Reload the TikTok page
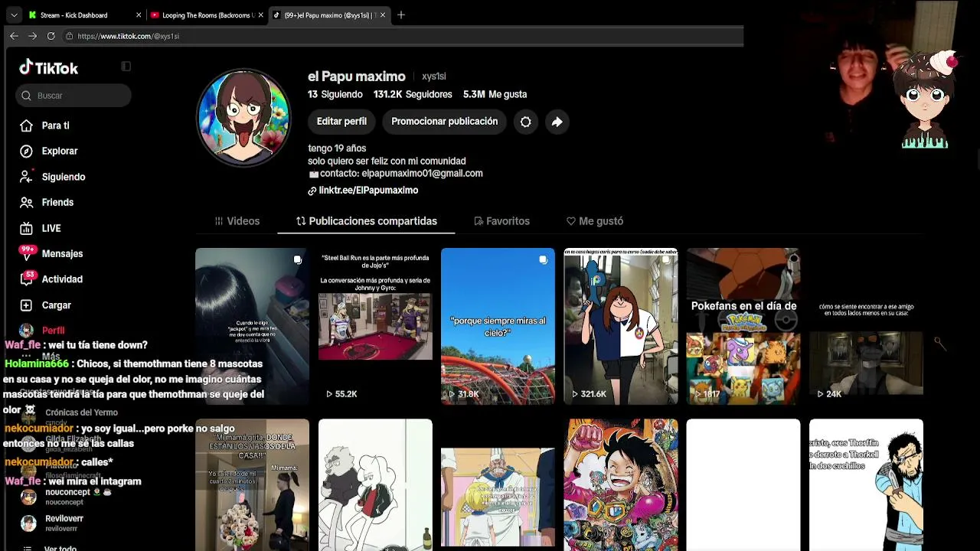The height and width of the screenshot is (551, 980). (51, 36)
